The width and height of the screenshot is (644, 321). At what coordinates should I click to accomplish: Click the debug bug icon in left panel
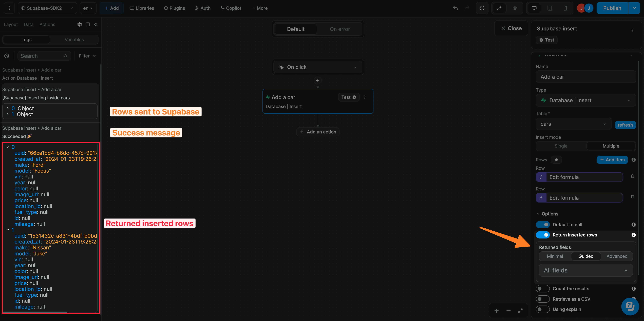[x=80, y=25]
